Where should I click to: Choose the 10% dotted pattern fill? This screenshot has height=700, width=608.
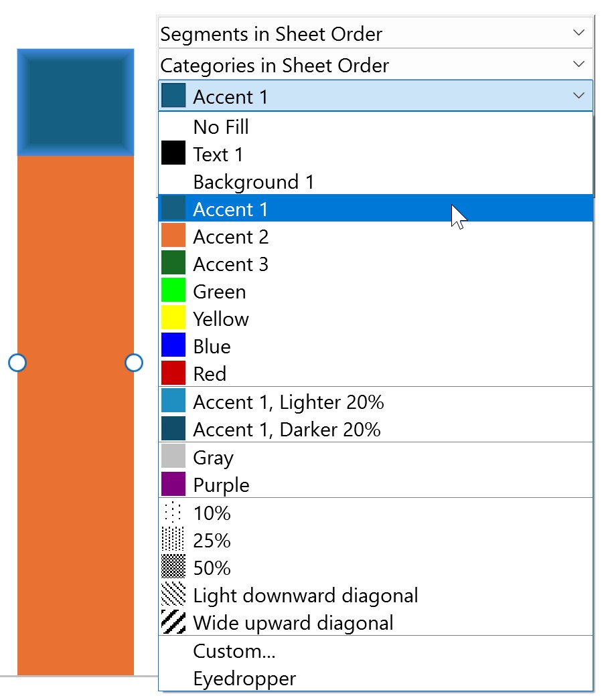point(212,513)
